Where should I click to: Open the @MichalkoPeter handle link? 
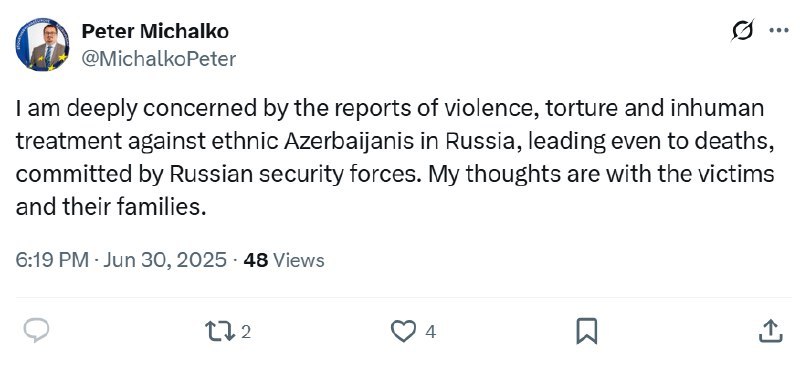coord(159,59)
